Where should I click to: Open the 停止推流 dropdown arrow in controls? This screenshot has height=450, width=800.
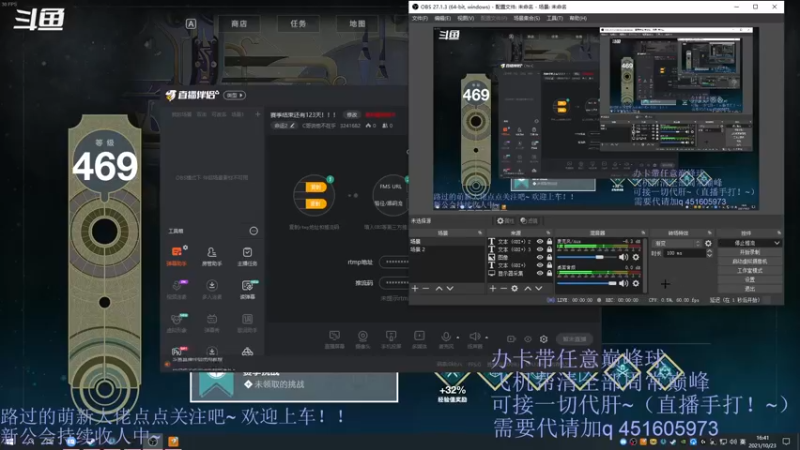777,243
